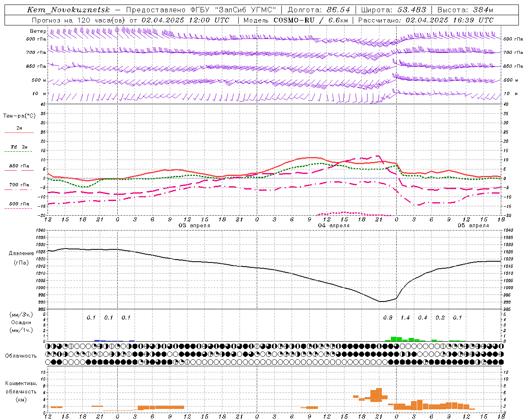Click the 'Облачность' cloud cover label
Viewport: 525px width, 420px height.
tap(21, 356)
